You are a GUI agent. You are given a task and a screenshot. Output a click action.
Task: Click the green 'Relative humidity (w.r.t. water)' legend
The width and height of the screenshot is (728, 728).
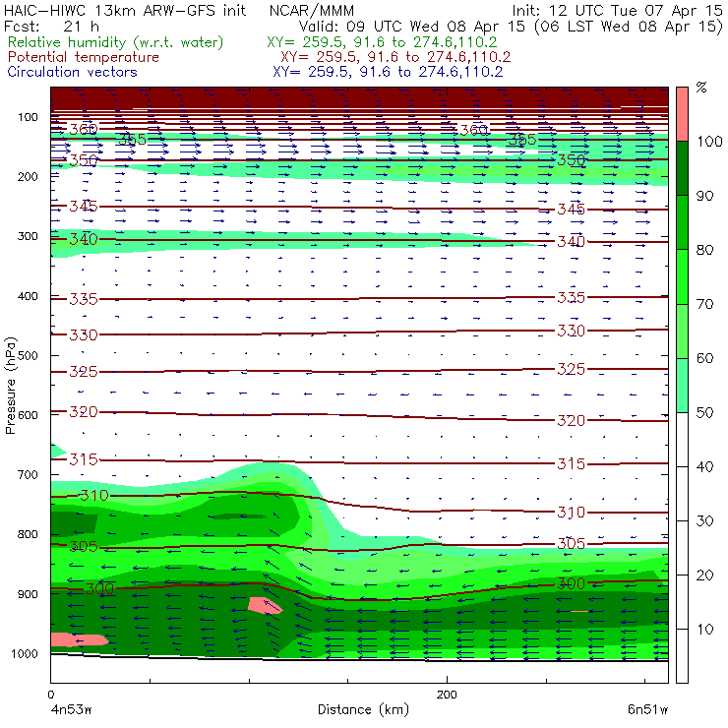[116, 42]
